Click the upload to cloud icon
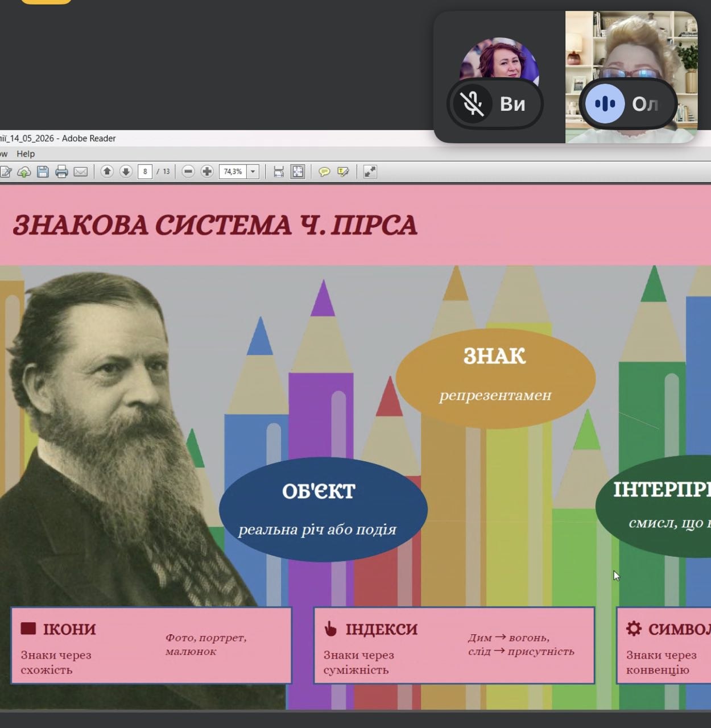This screenshot has width=711, height=728. 24,171
